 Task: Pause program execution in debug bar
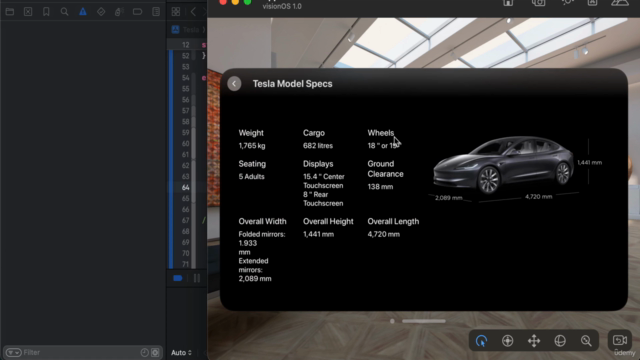point(197,278)
